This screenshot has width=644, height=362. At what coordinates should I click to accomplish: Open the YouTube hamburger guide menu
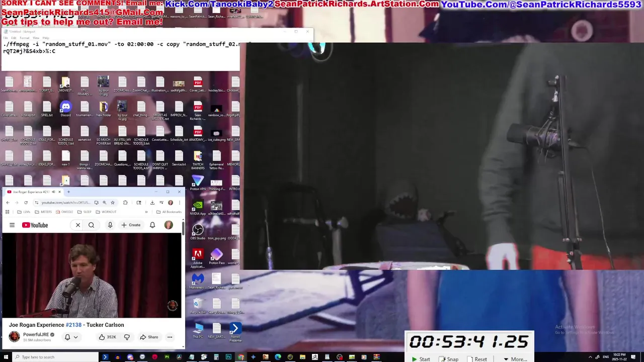pyautogui.click(x=12, y=225)
